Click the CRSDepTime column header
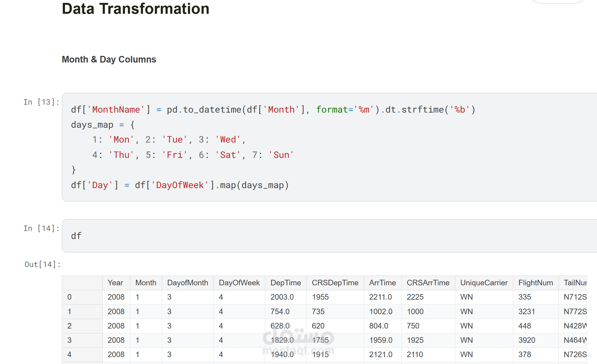Screen dimensions: 597x364 [x=335, y=283]
